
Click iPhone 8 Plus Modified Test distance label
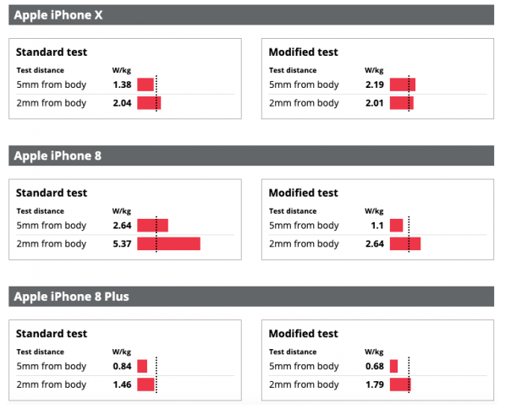coord(293,352)
